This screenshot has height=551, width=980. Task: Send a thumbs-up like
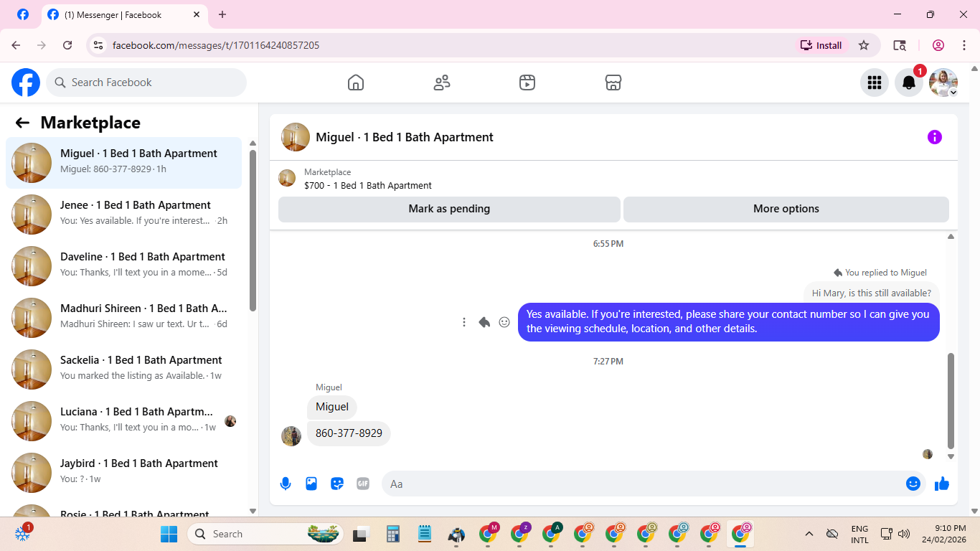[x=942, y=484]
